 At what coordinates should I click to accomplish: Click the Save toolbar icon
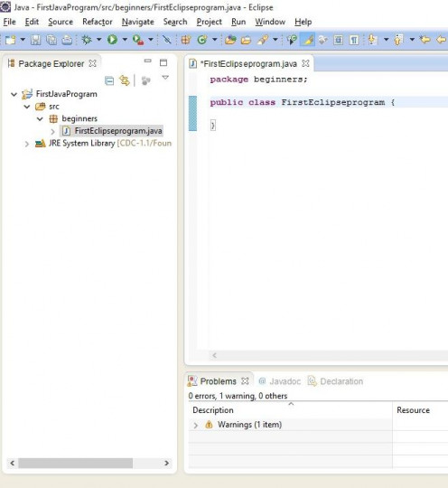coord(35,40)
